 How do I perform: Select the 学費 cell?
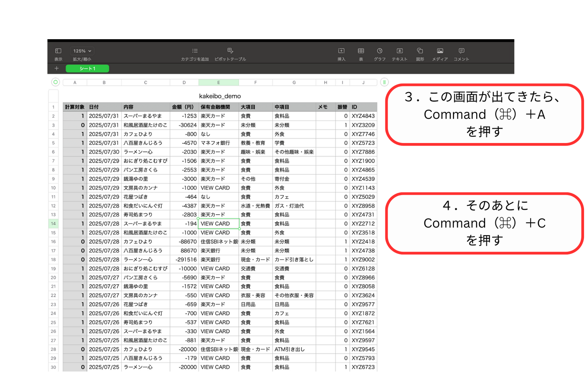[294, 143]
